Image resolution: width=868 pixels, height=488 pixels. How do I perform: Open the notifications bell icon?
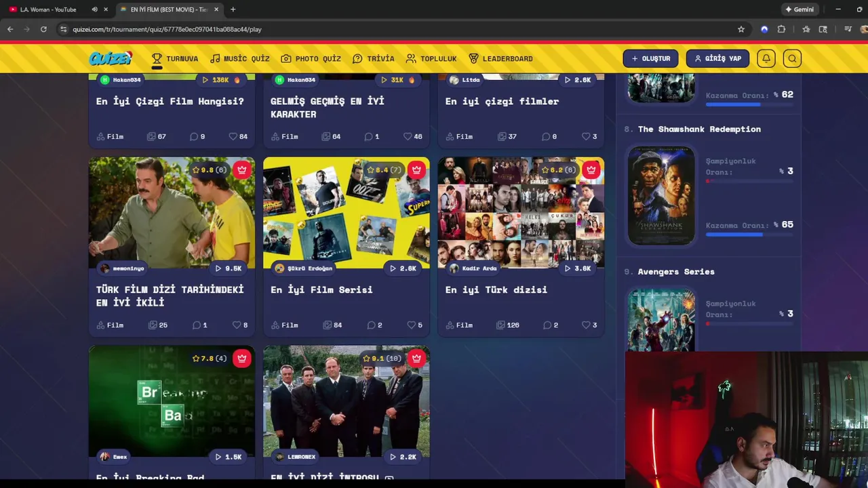click(766, 58)
